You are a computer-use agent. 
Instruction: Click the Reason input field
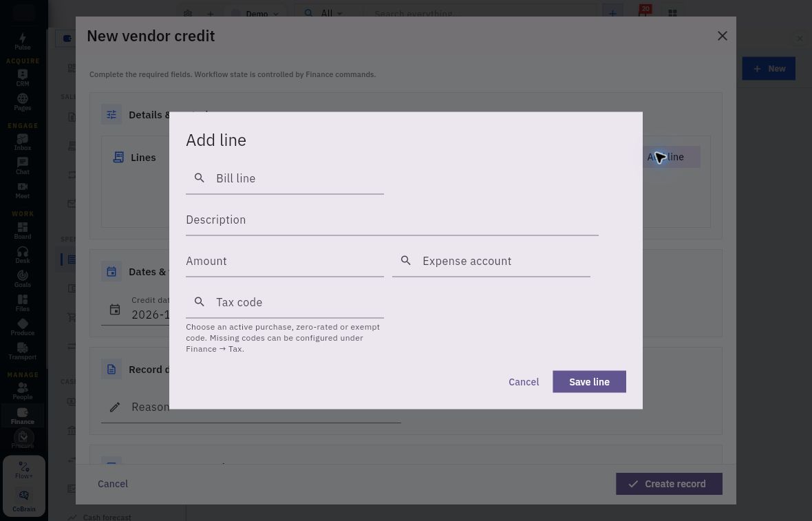click(x=250, y=407)
